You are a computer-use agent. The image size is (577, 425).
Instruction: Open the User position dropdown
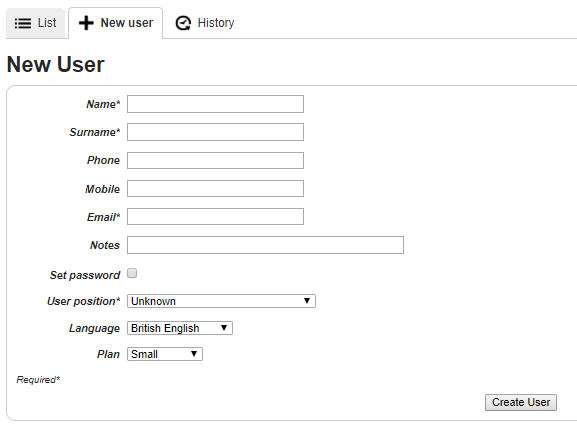point(221,301)
